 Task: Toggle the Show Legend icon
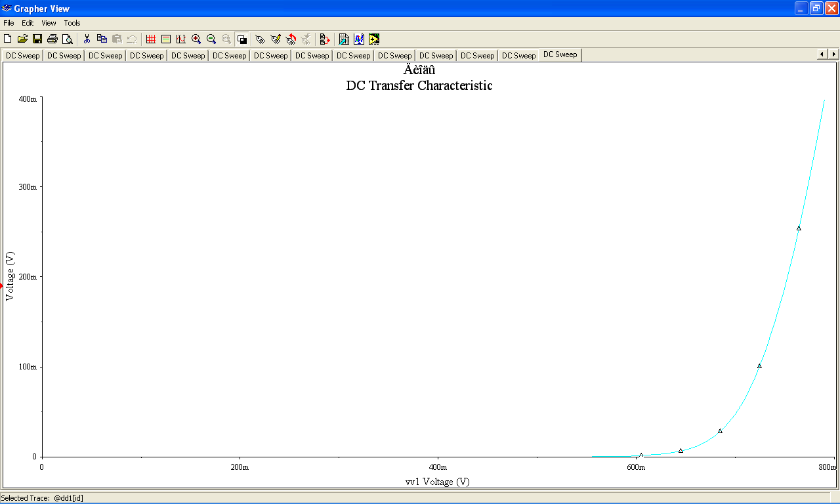point(166,39)
